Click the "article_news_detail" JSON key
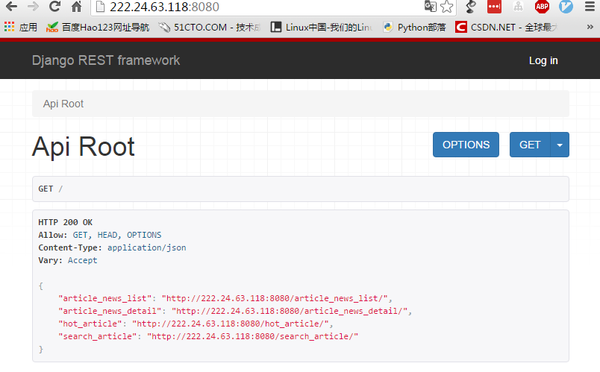The width and height of the screenshot is (600, 372). click(x=110, y=311)
